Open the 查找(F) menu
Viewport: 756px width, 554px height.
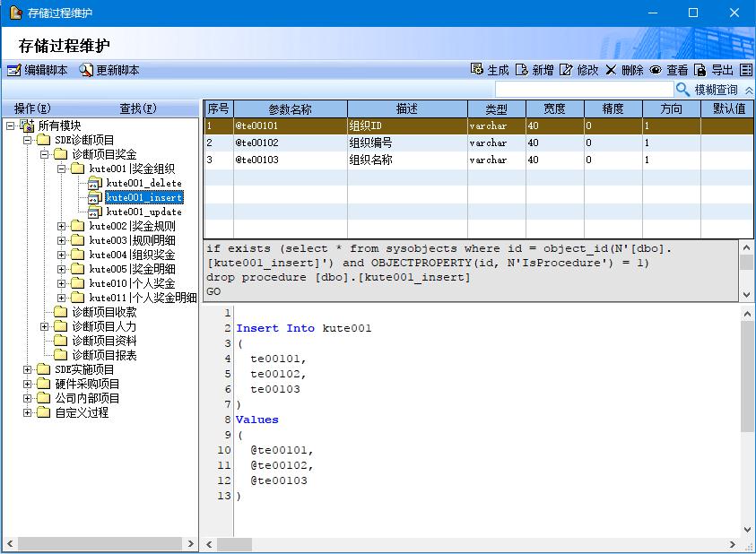(138, 108)
